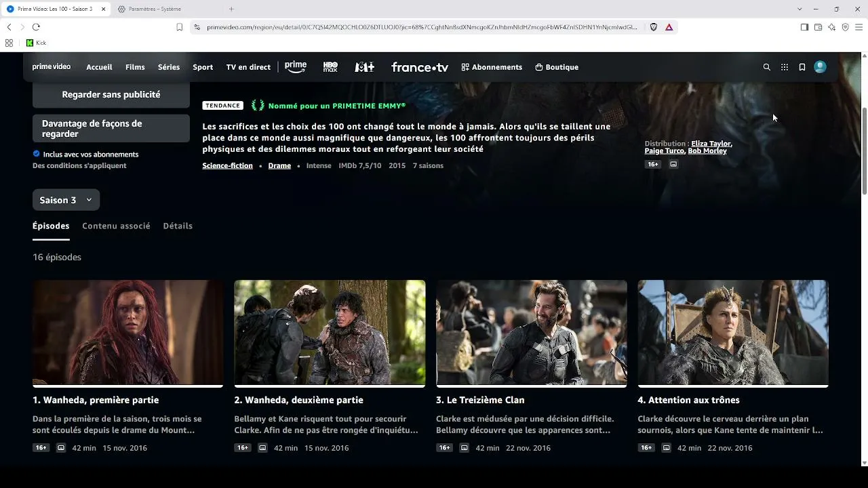Open TV en direct navigation item
Viewport: 868px width, 488px height.
[x=248, y=67]
